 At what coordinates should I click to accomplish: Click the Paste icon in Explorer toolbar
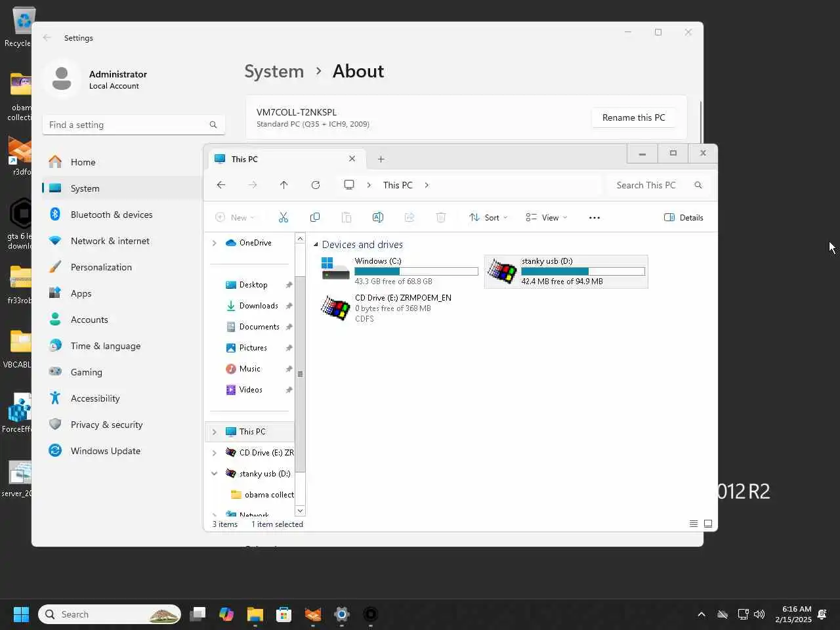click(x=346, y=217)
